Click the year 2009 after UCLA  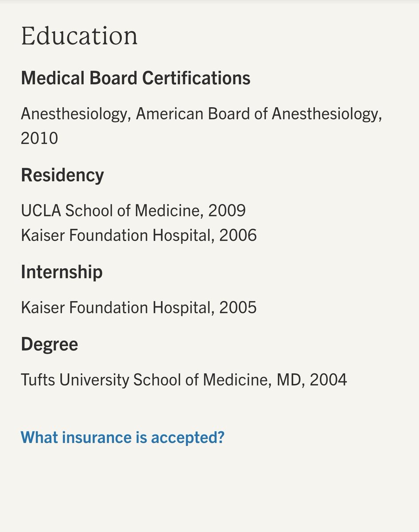[x=227, y=211]
